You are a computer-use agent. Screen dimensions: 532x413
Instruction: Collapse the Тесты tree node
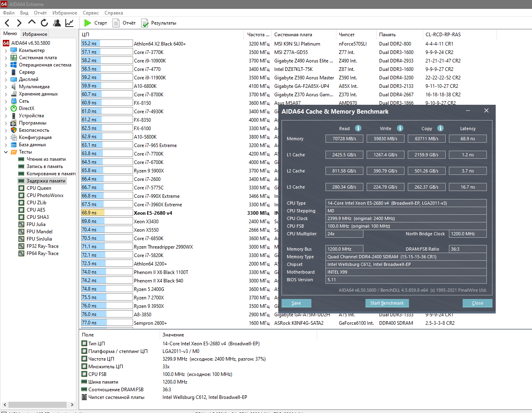[6, 152]
